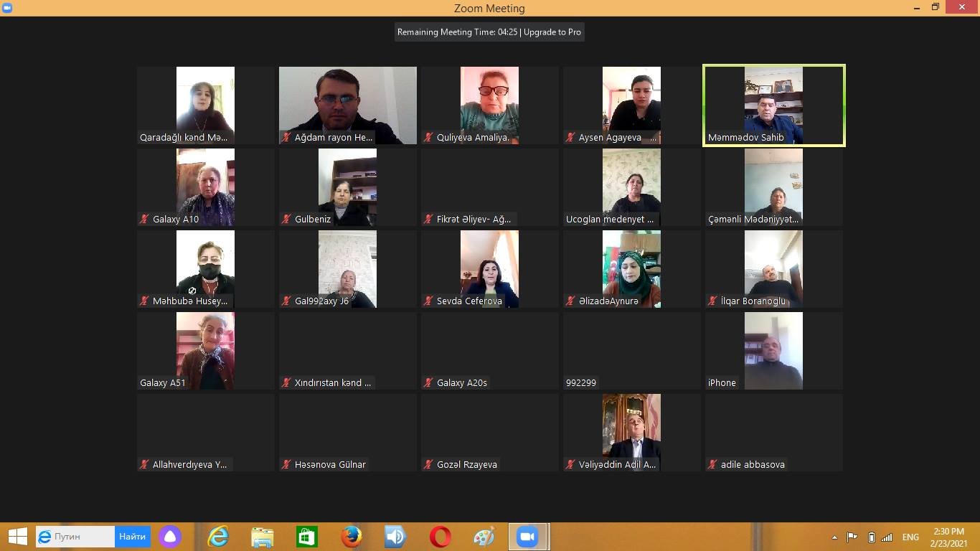This screenshot has height=551, width=980.
Task: Select Gozəl Rzayeva participant tile
Action: point(490,433)
